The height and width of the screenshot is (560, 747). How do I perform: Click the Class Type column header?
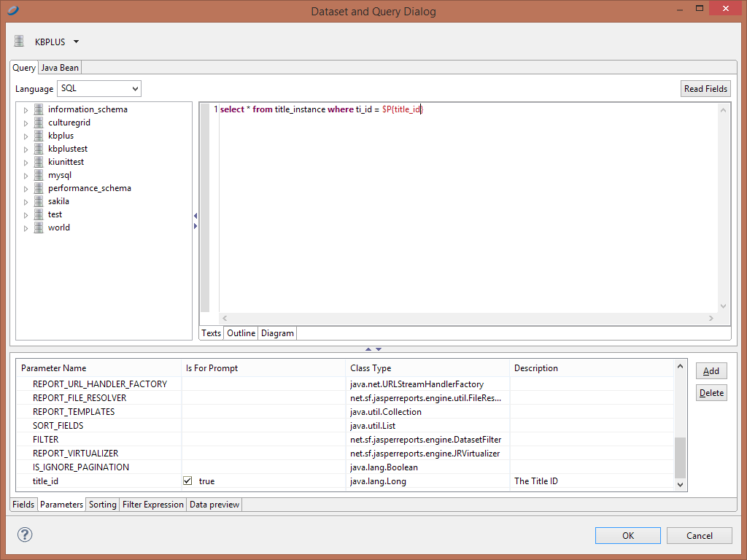[427, 368]
